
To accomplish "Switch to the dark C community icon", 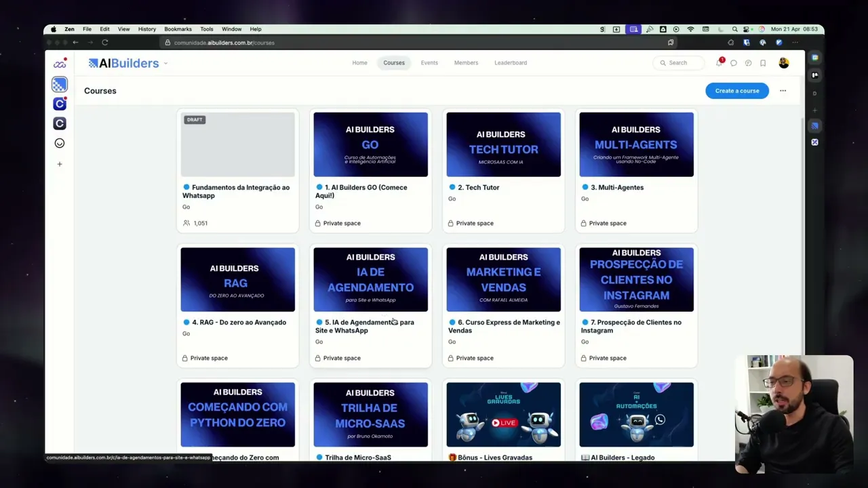I will click(60, 123).
